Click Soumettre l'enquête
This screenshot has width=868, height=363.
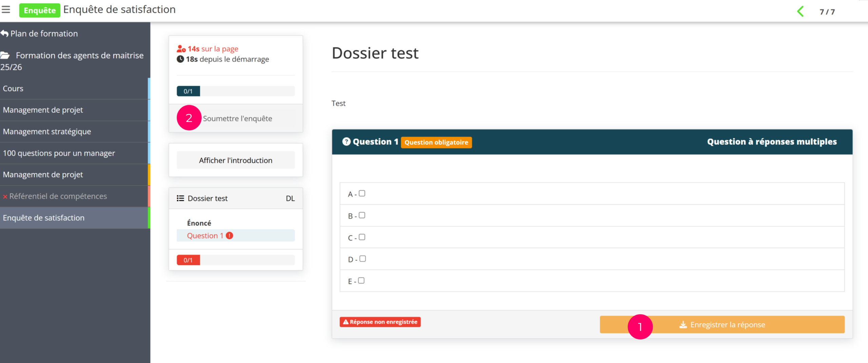coord(237,119)
